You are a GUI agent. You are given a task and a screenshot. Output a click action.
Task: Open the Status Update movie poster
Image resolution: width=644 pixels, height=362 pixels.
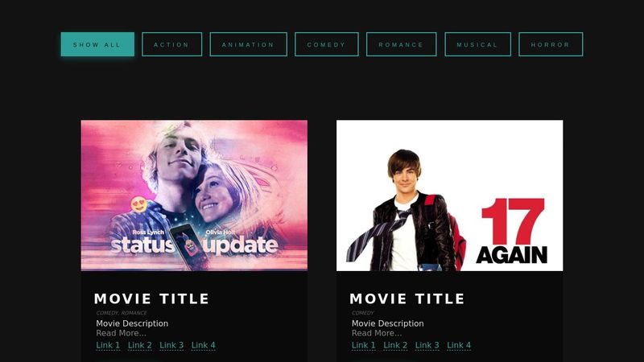pos(194,195)
